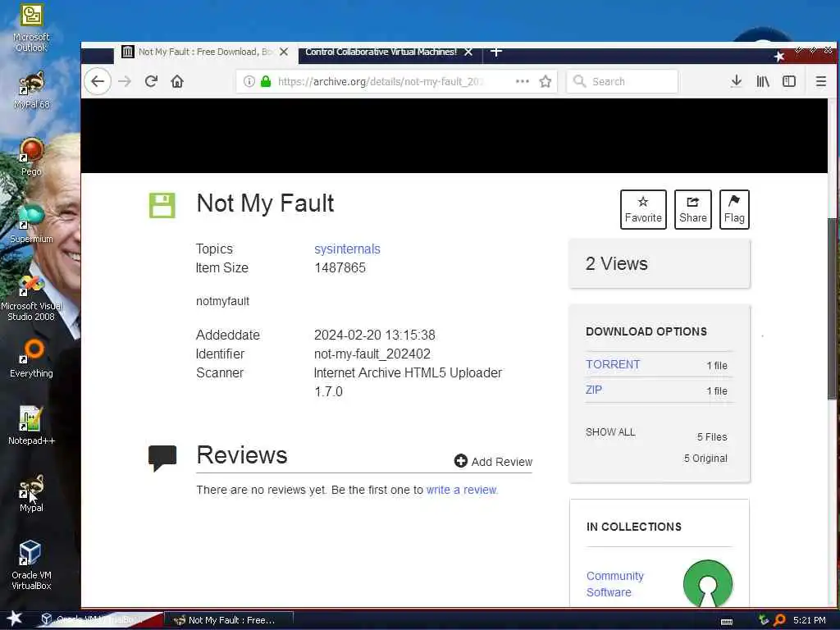840x630 pixels.
Task: Open Notepad++ desktop shortcut
Action: coord(31,426)
